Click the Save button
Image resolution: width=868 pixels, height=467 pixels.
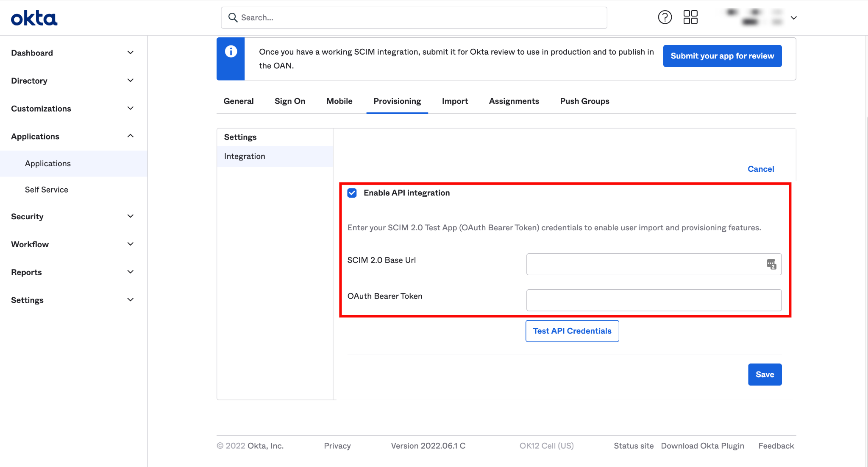(765, 375)
